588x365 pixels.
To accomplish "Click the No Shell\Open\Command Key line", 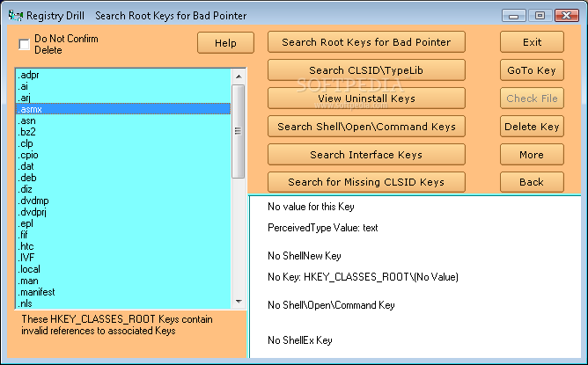I will coord(331,305).
